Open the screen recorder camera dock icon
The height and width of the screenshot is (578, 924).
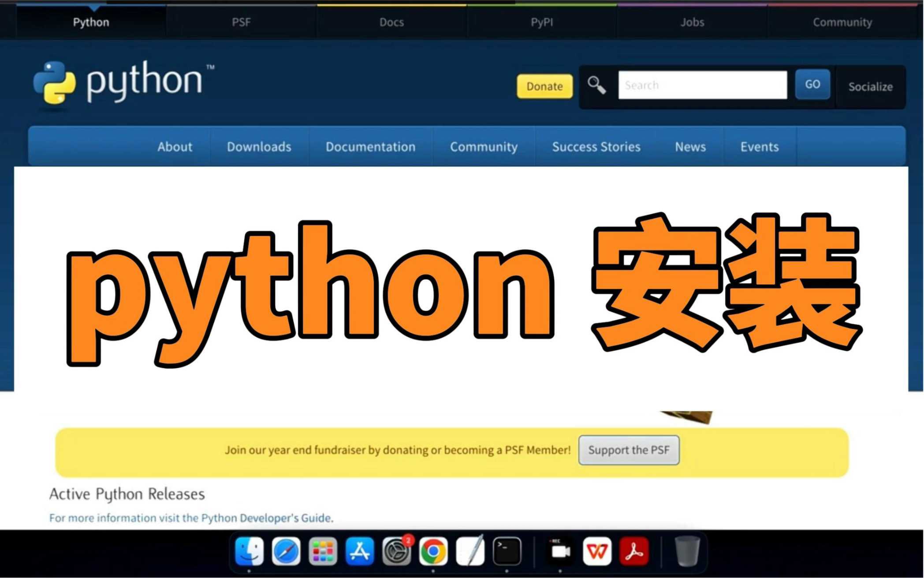coord(560,551)
